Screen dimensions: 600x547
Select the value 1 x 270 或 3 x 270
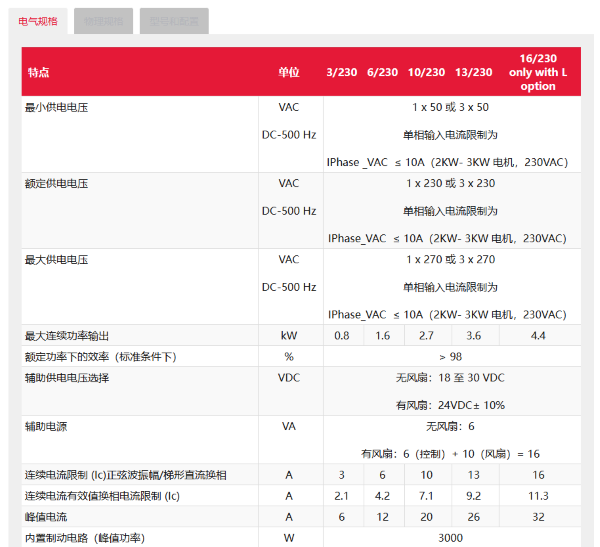(450, 260)
